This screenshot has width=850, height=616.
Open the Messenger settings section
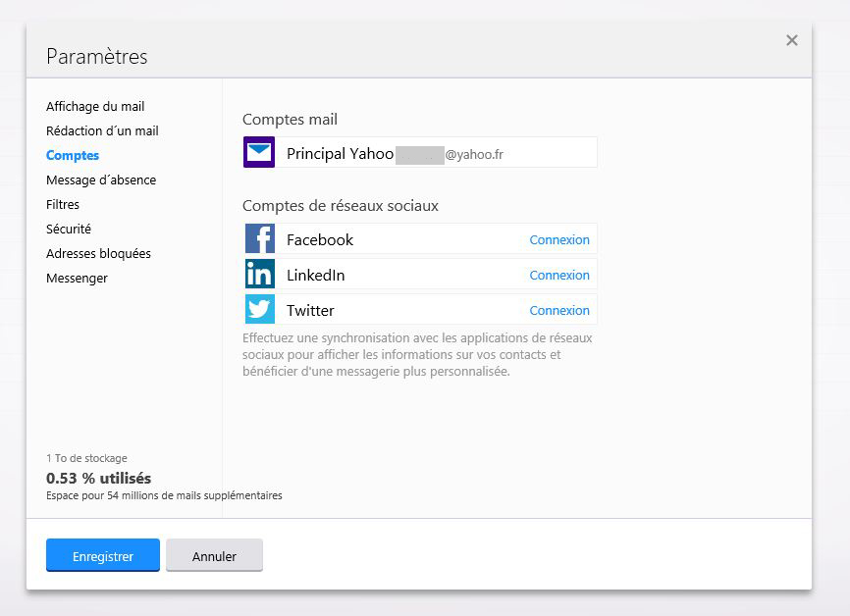click(x=77, y=278)
